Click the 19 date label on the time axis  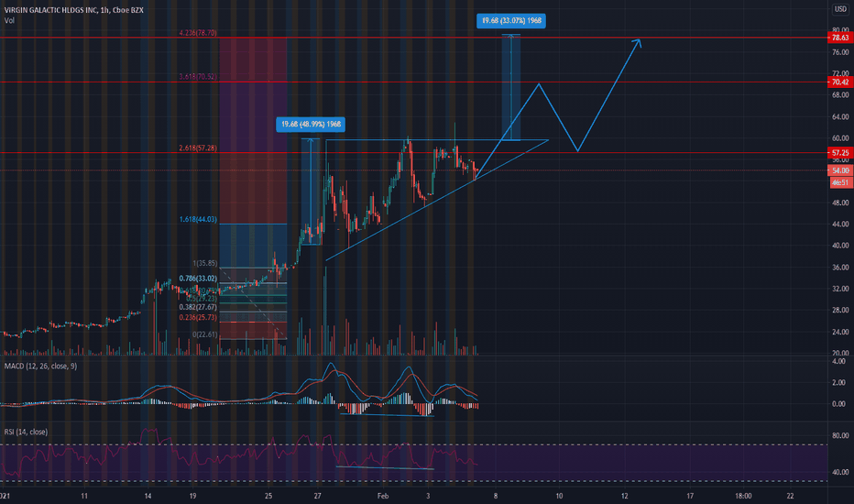192,497
